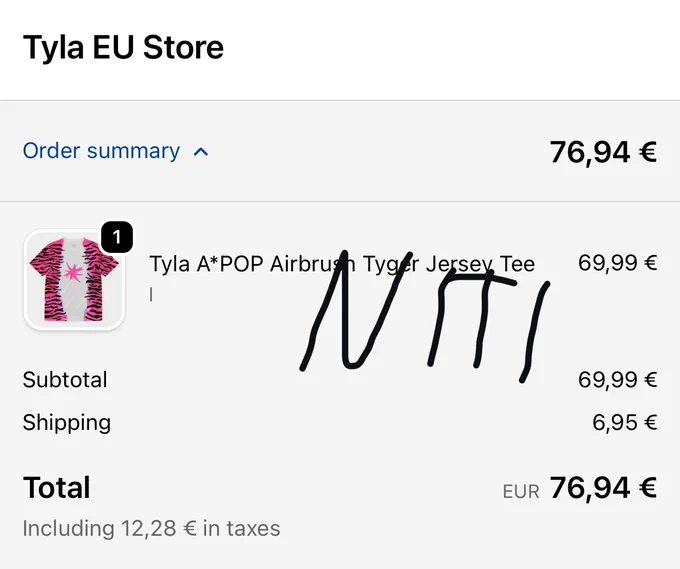Click the pink star on the shirt image
Screen dimensions: 680x569
pyautogui.click(x=72, y=271)
